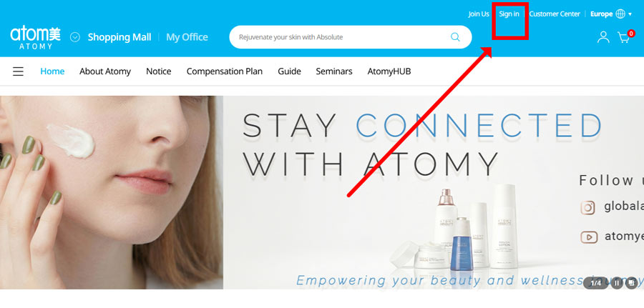Viewport: 644px width, 308px height.
Task: Open the user account profile icon
Action: pyautogui.click(x=603, y=37)
